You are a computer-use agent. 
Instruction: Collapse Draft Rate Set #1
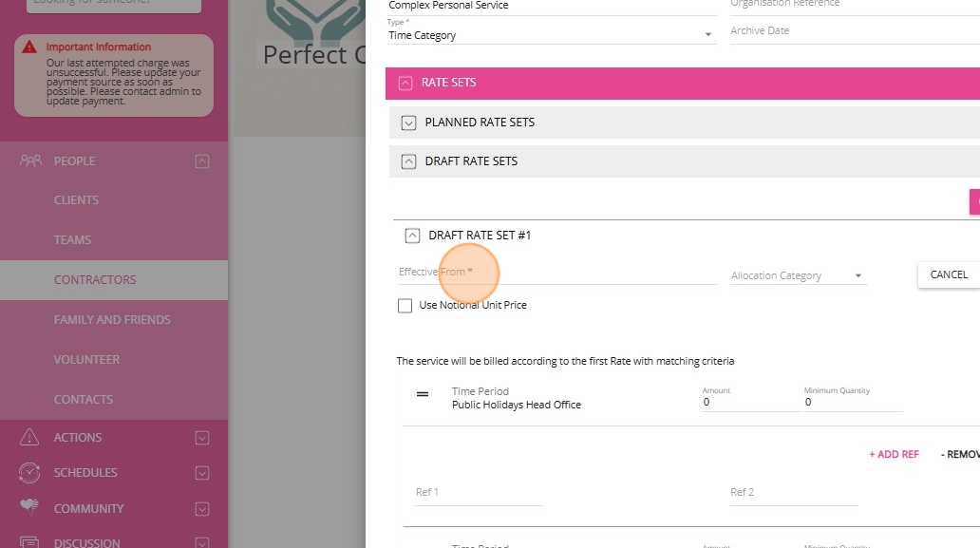[x=412, y=236]
